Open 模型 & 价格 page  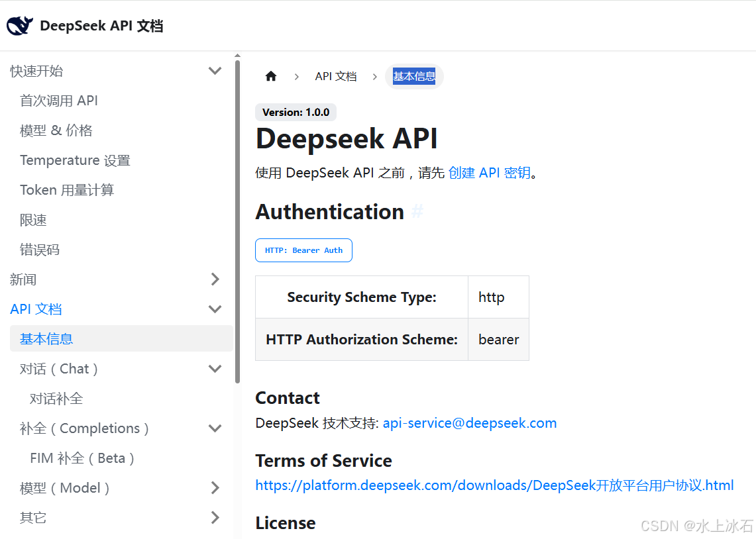click(56, 130)
